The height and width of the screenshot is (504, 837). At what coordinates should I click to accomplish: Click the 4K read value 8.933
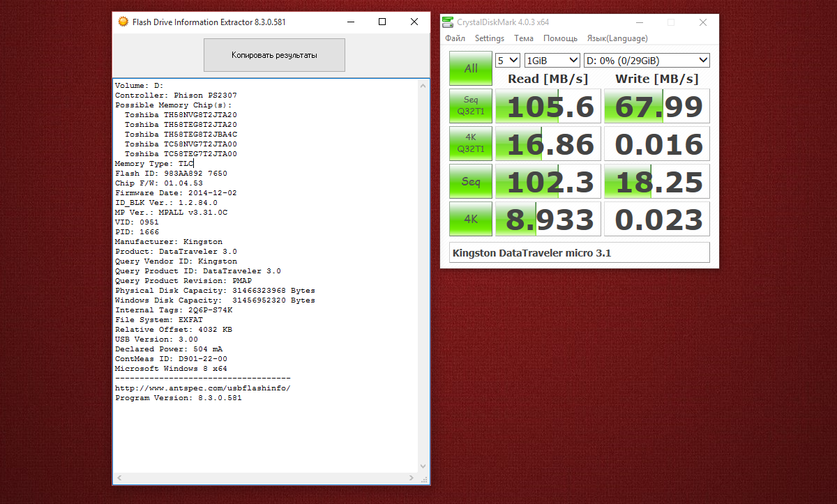coord(548,219)
